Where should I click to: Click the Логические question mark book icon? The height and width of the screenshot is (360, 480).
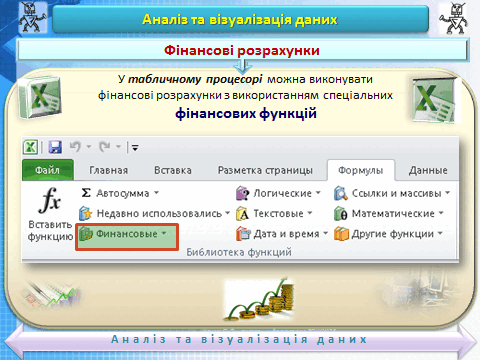coord(242,193)
